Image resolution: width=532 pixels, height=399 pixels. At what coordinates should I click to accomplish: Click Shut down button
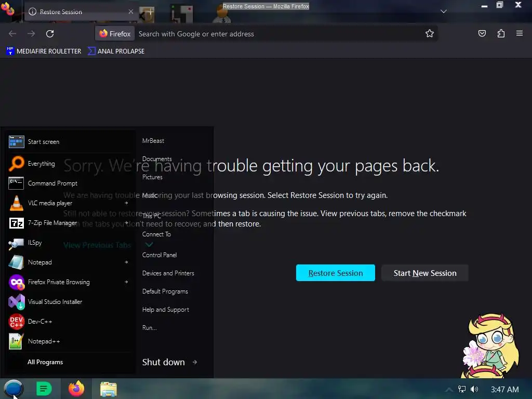(x=164, y=362)
